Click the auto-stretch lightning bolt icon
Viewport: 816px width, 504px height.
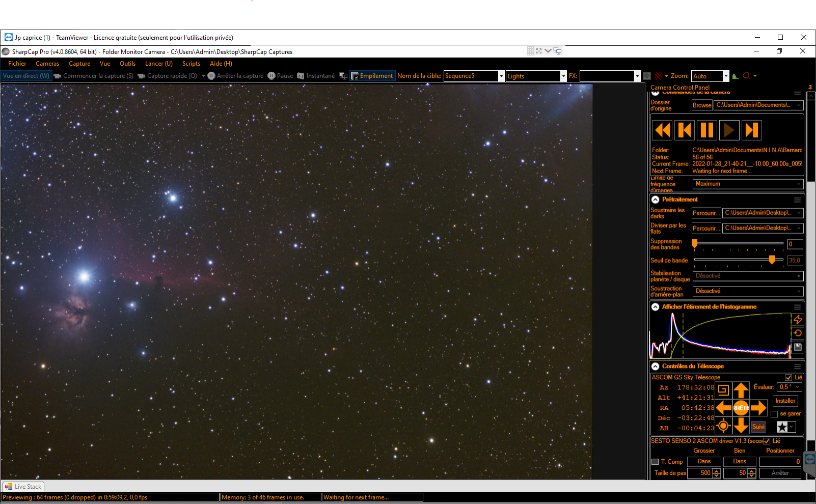pyautogui.click(x=798, y=319)
